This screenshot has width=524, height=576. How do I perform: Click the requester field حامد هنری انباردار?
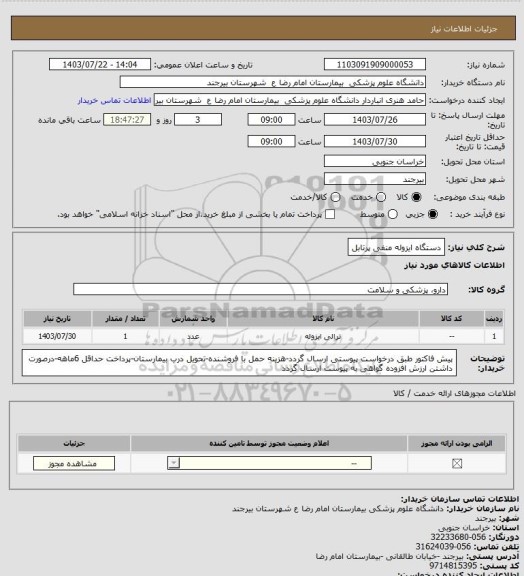[290, 100]
